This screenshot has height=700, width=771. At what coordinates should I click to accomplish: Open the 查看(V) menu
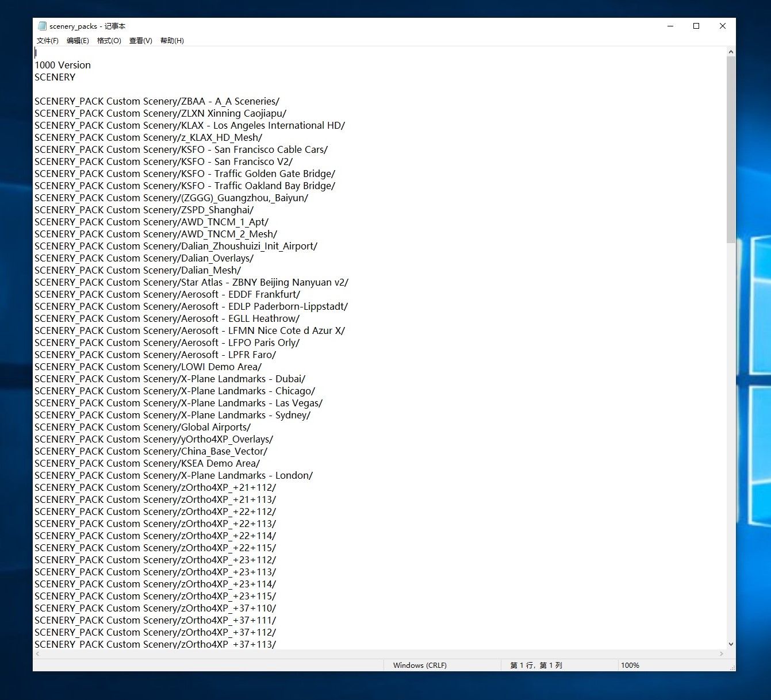pos(140,40)
